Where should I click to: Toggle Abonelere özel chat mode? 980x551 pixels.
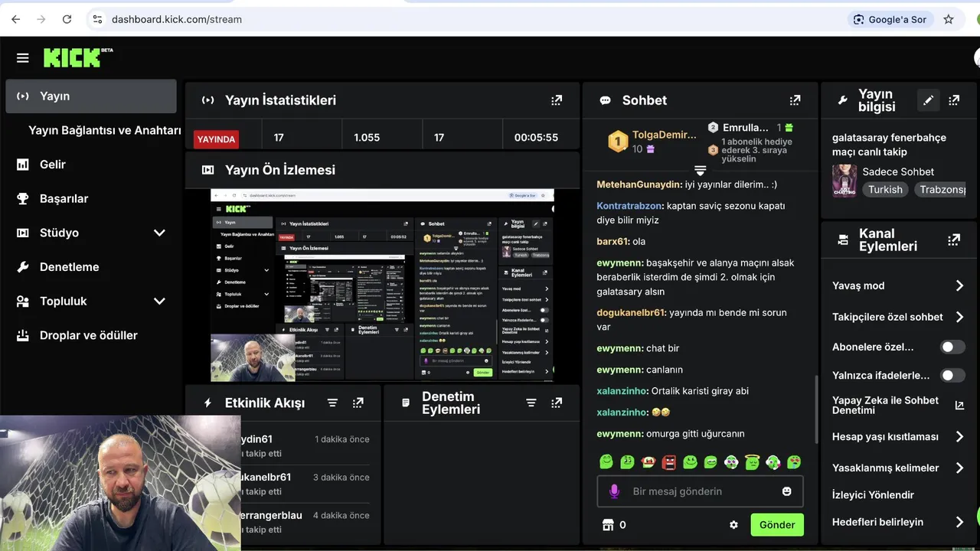click(952, 347)
